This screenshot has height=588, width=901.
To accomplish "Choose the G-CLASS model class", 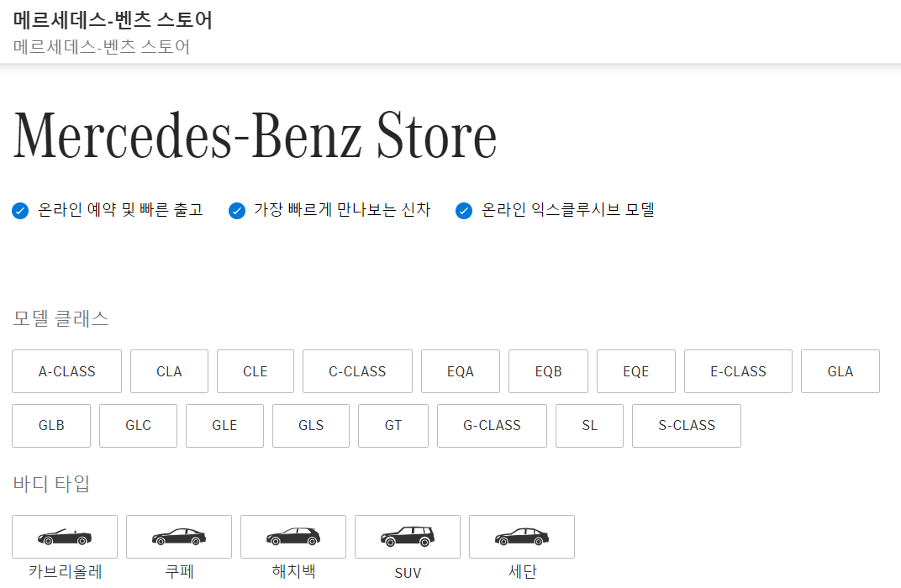I will (492, 425).
